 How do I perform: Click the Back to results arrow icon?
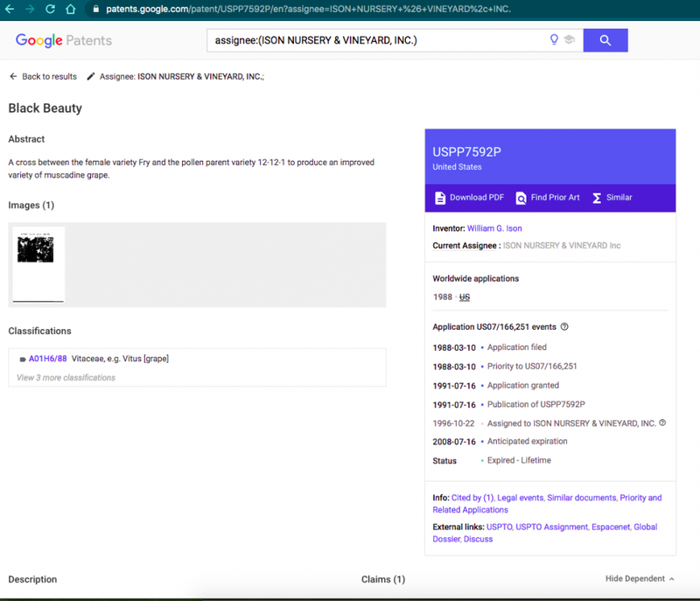click(13, 76)
